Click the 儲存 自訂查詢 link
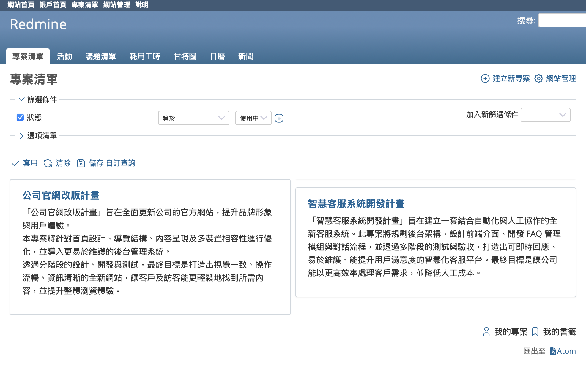This screenshot has height=392, width=586. (x=112, y=163)
